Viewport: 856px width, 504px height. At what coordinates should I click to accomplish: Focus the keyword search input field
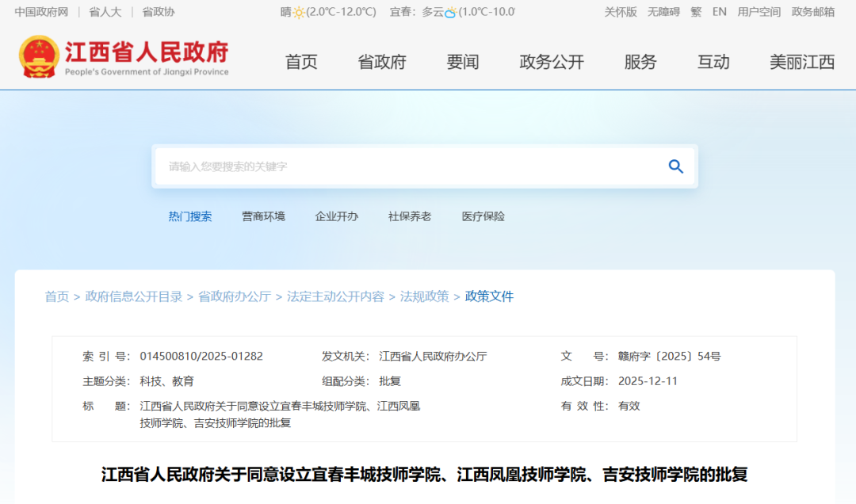408,166
